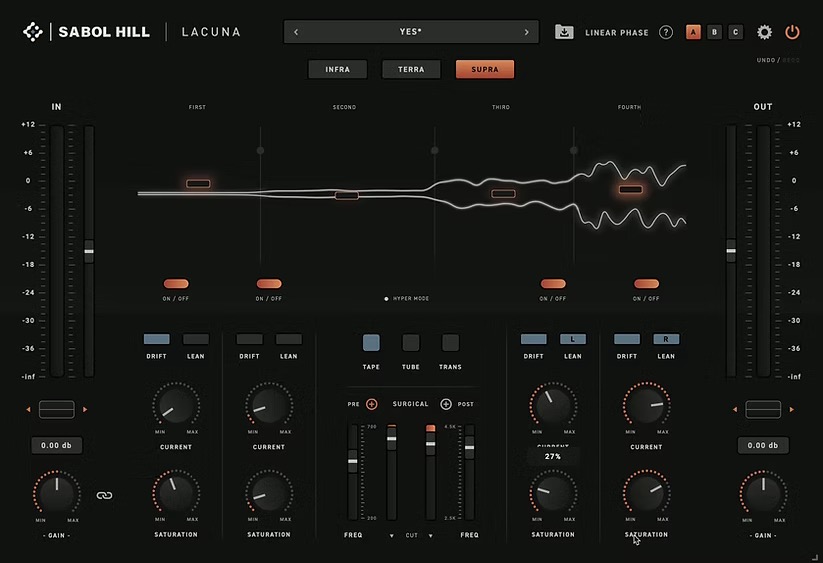This screenshot has width=823, height=563.
Task: Toggle DRIFT on the second band
Action: 249,339
